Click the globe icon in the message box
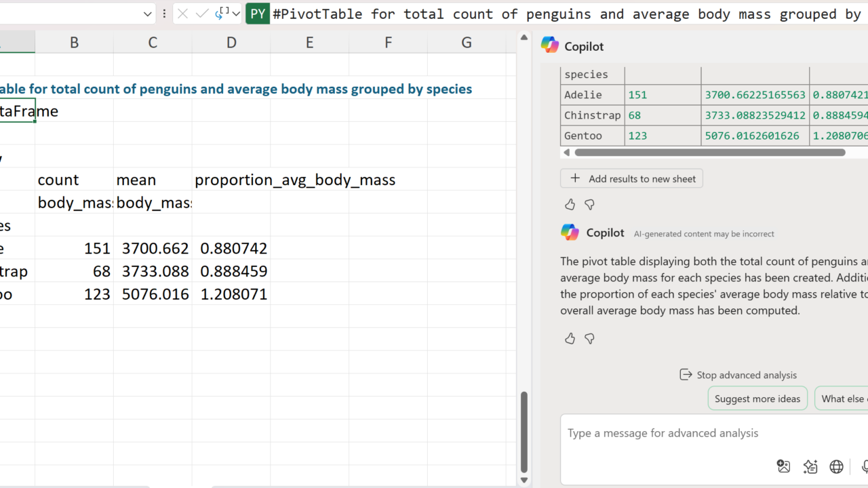The width and height of the screenshot is (868, 488). click(x=837, y=466)
